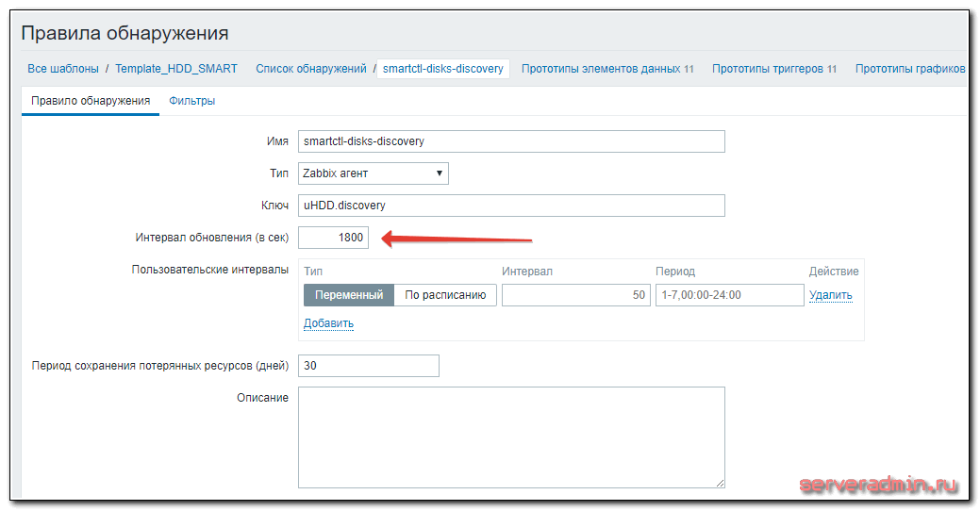Focus the Период field with 1-7,00:00-24:00
The height and width of the screenshot is (511, 980).
coord(729,295)
